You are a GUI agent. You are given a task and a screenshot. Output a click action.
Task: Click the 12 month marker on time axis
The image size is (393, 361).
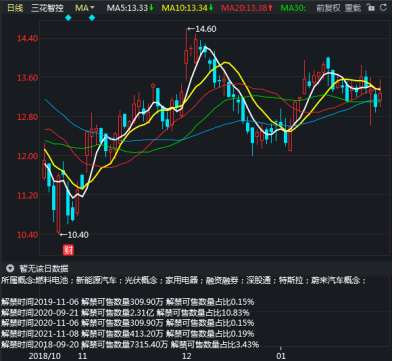(x=187, y=356)
